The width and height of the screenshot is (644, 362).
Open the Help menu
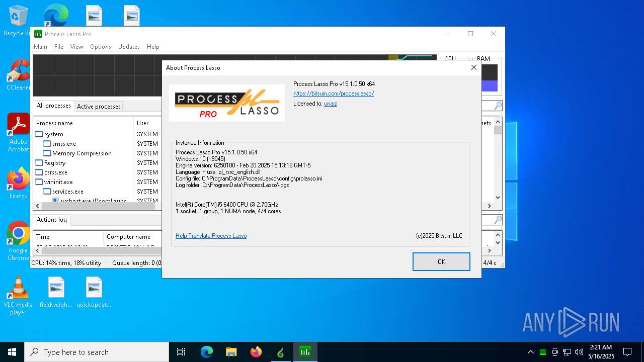tap(153, 47)
